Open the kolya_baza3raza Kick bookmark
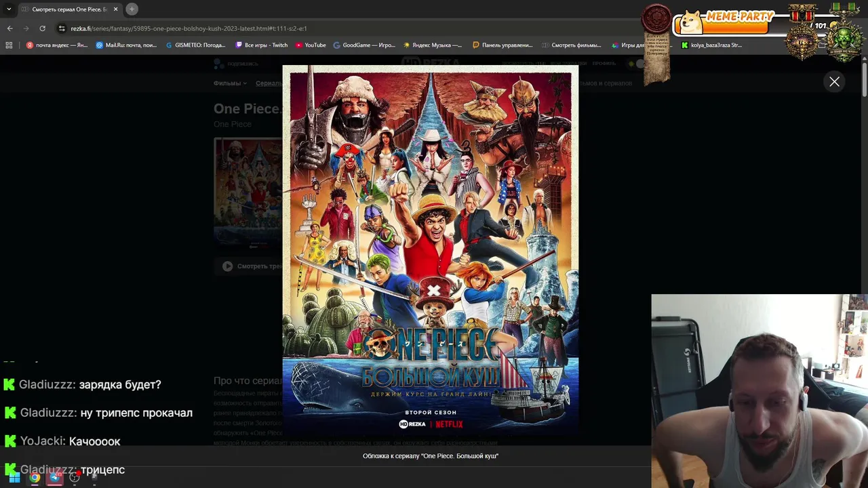Viewport: 868px width, 488px height. [711, 45]
